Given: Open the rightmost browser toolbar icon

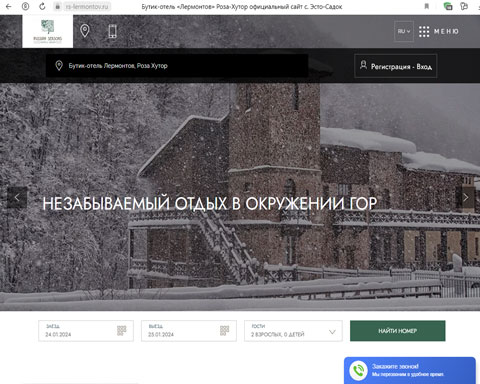Looking at the screenshot, I should pos(464,6).
